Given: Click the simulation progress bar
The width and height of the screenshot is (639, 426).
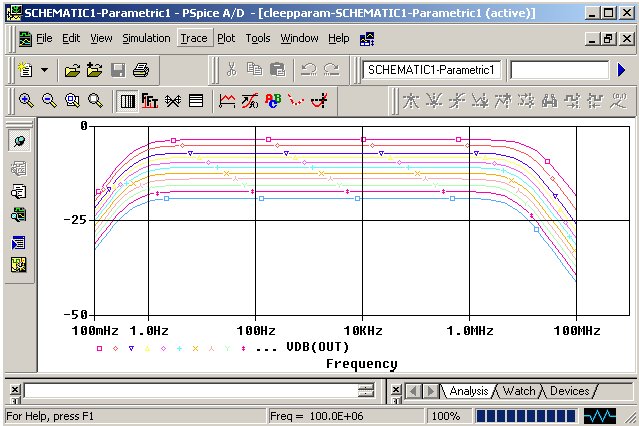Looking at the screenshot, I should pyautogui.click(x=526, y=416).
